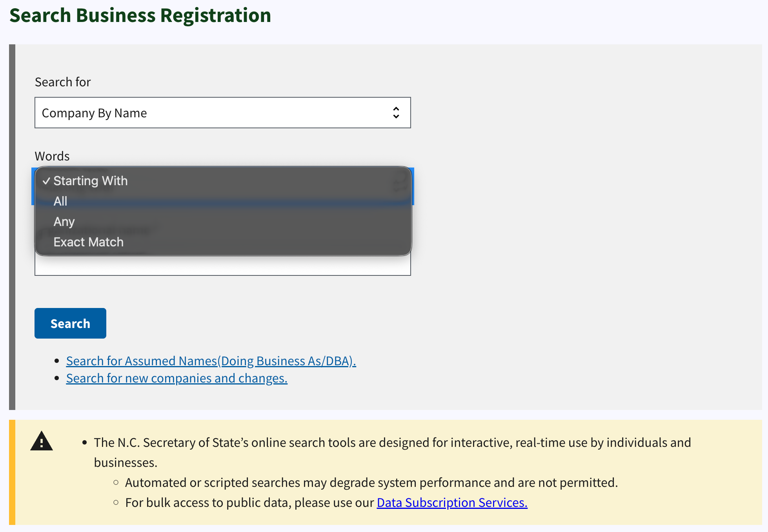Click the yellow accent bar of warning banner
768x532 pixels.
12,472
